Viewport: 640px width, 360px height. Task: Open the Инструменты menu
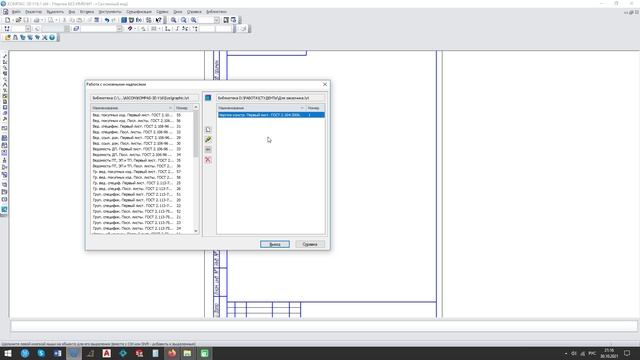(110, 12)
